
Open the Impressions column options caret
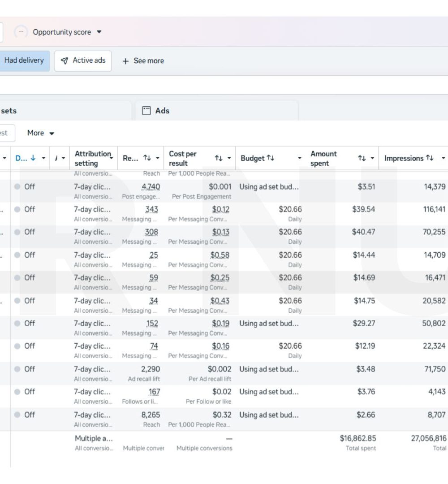(443, 158)
